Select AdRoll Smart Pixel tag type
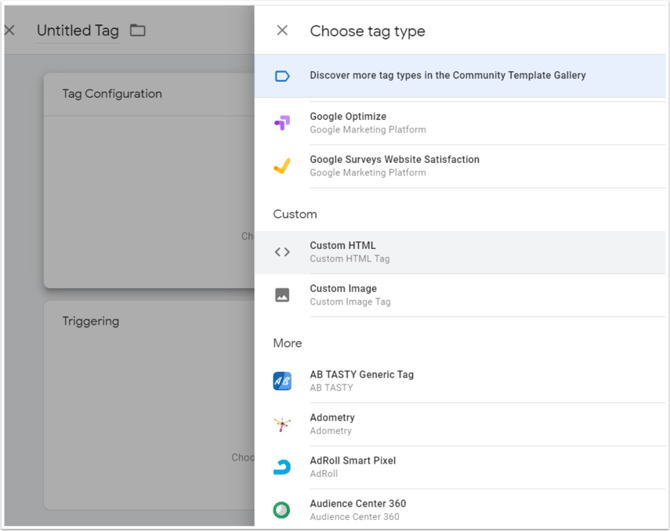 pyautogui.click(x=460, y=467)
